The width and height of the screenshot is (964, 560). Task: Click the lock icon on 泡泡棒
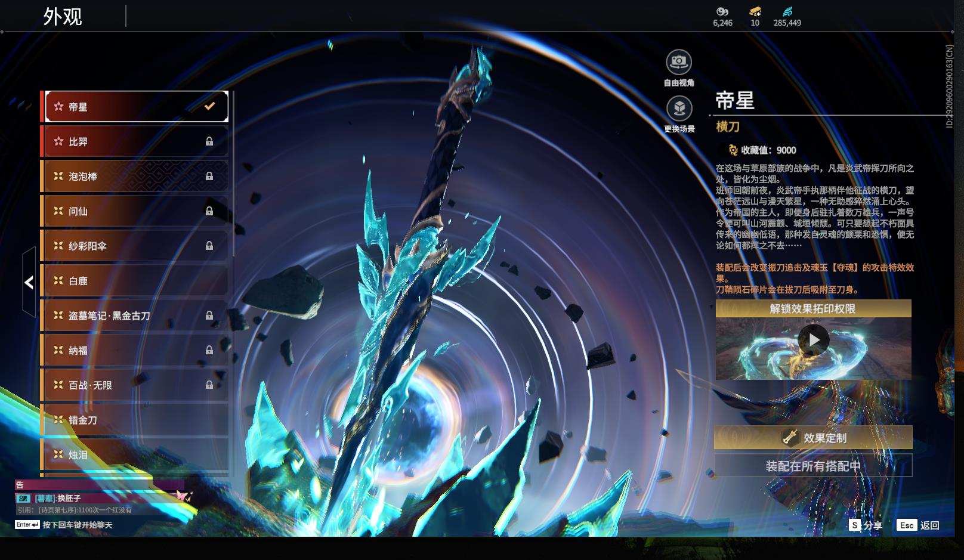coord(209,176)
